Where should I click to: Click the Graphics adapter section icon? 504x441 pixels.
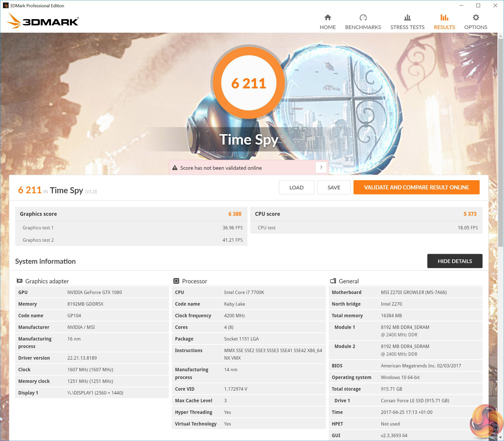click(x=19, y=281)
